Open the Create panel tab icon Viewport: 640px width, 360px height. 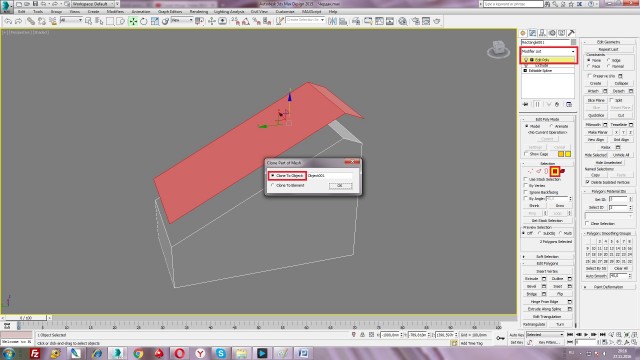pos(523,33)
